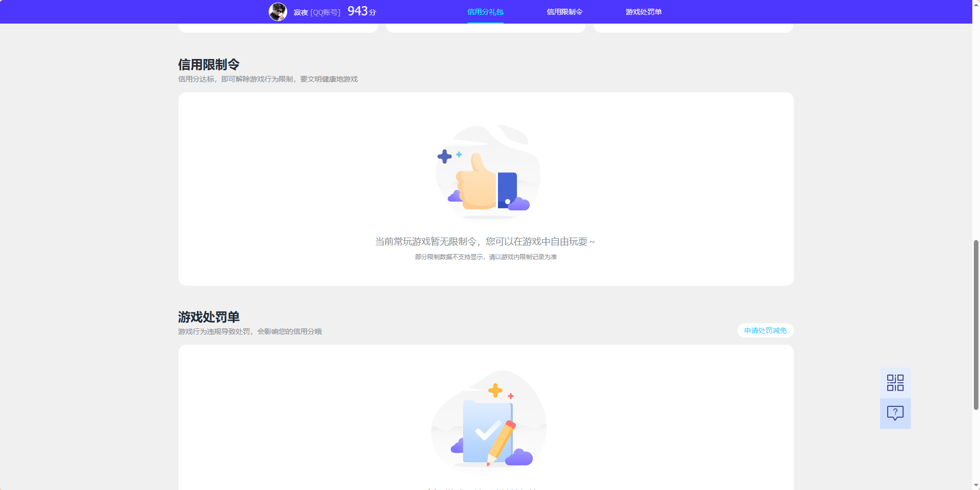Click the scrollbar down arrow

(x=975, y=486)
